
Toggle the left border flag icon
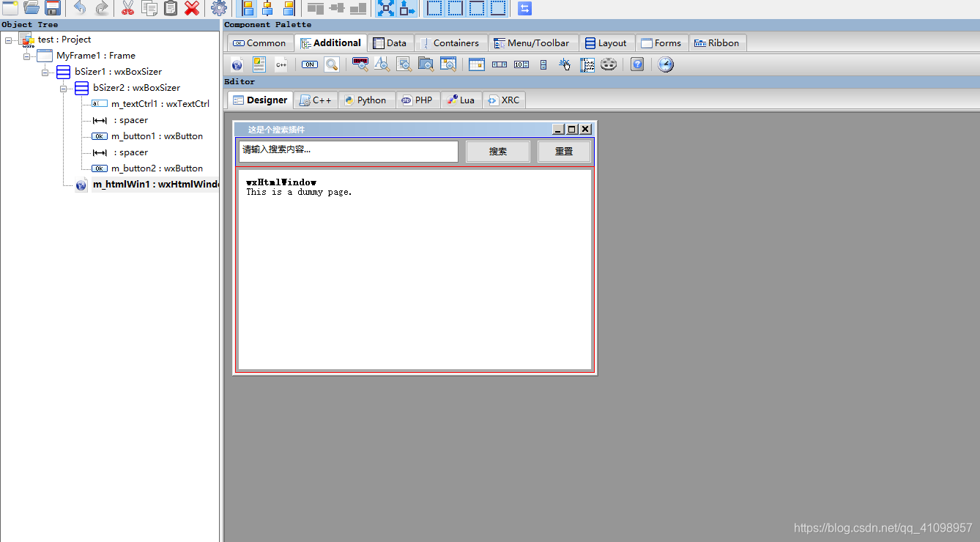434,9
